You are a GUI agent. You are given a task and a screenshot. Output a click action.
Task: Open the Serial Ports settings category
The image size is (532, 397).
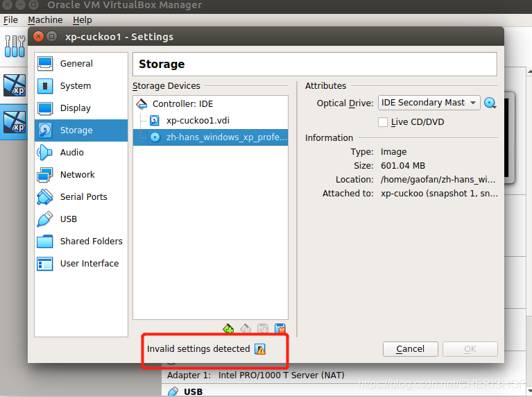[x=81, y=197]
